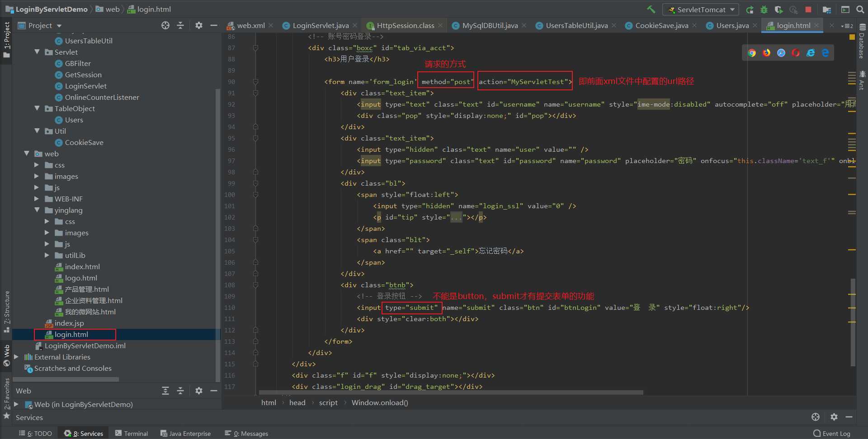Click the editor vertical scrollbar thumb

[853, 322]
